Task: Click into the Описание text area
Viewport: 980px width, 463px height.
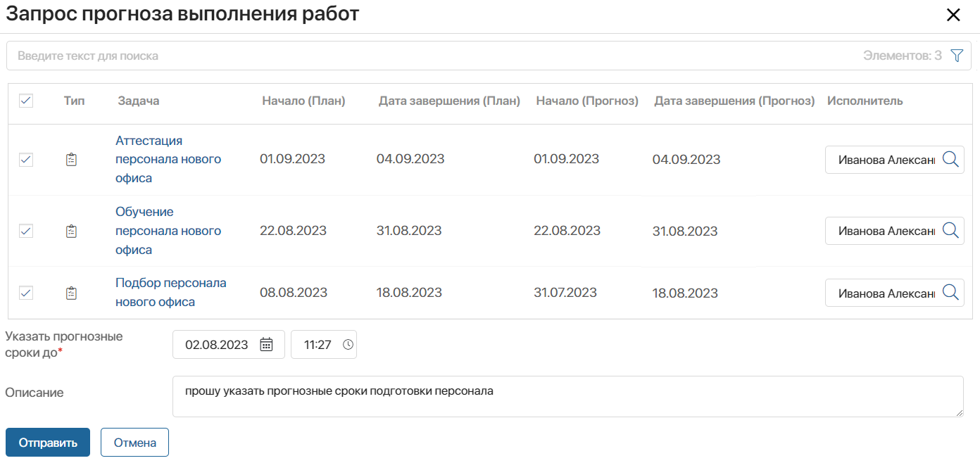Action: click(568, 396)
